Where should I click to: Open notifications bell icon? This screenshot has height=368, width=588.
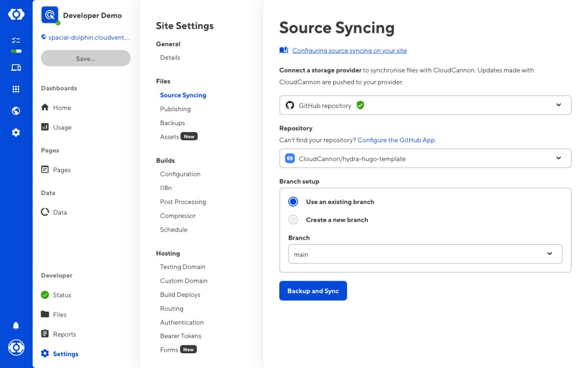(x=16, y=325)
